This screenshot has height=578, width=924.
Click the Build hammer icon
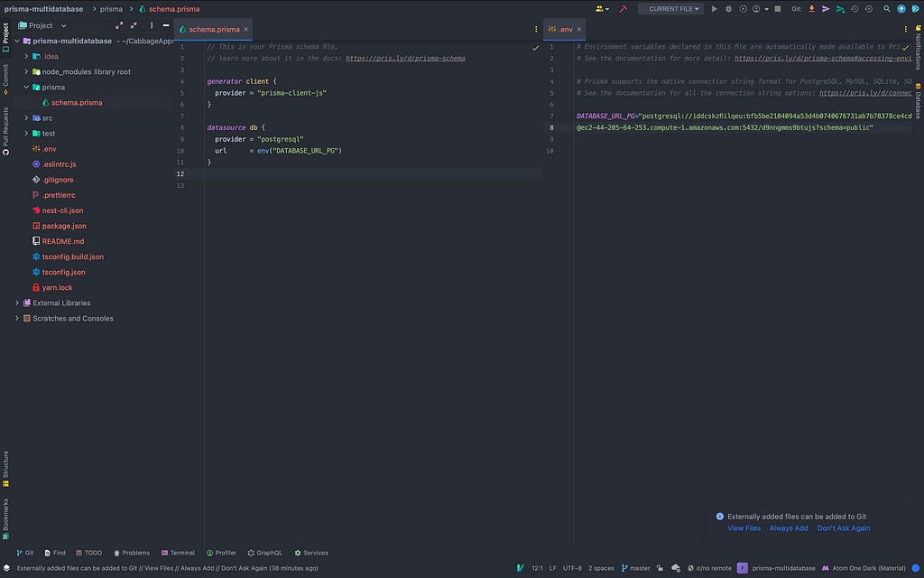point(623,9)
